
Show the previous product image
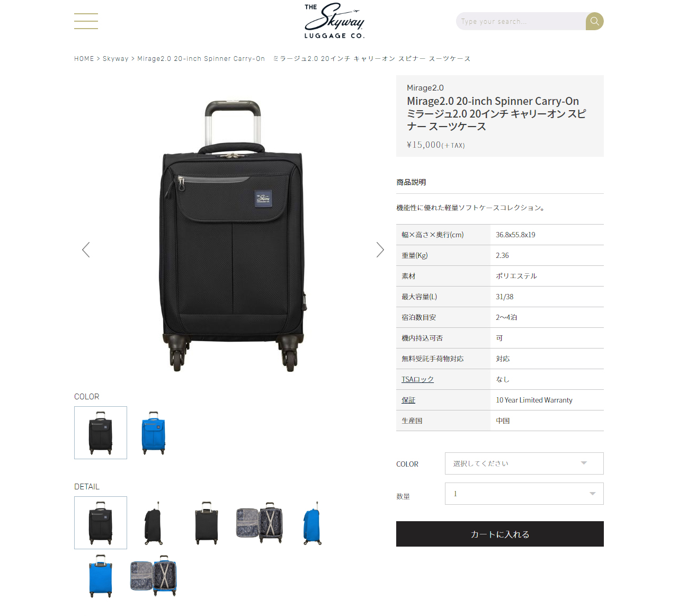click(86, 250)
